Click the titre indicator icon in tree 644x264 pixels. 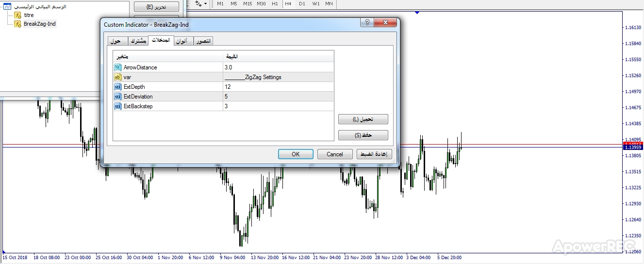[18, 15]
